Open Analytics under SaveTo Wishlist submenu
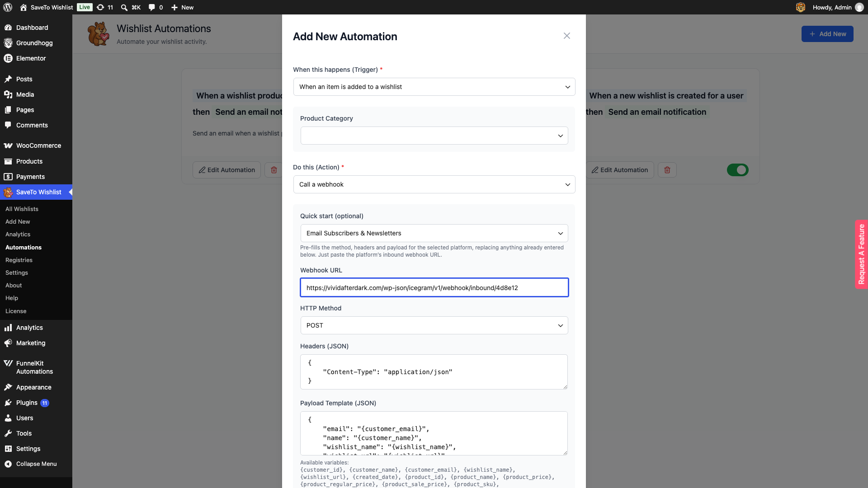 pos(18,234)
